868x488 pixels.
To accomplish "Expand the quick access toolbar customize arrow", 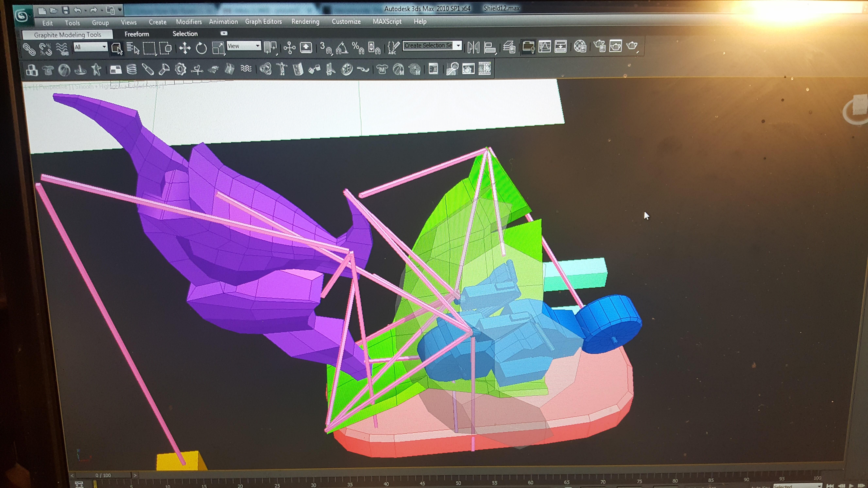I will point(120,10).
